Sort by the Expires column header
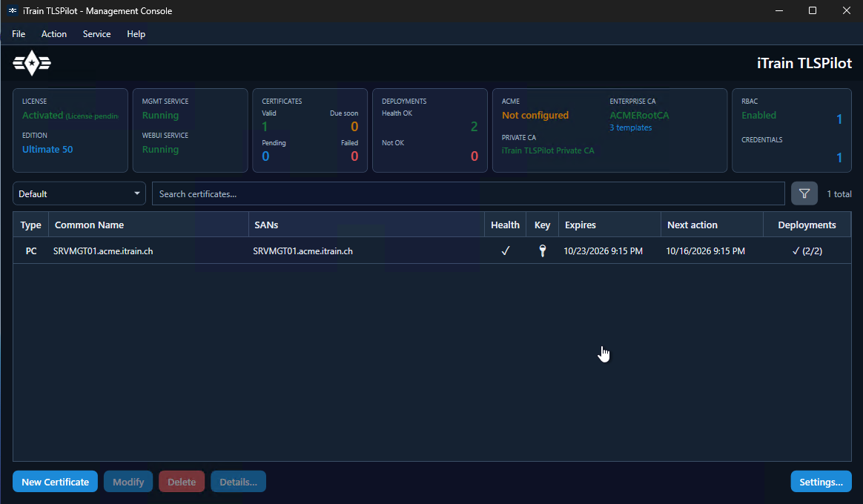This screenshot has height=504, width=863. click(609, 225)
